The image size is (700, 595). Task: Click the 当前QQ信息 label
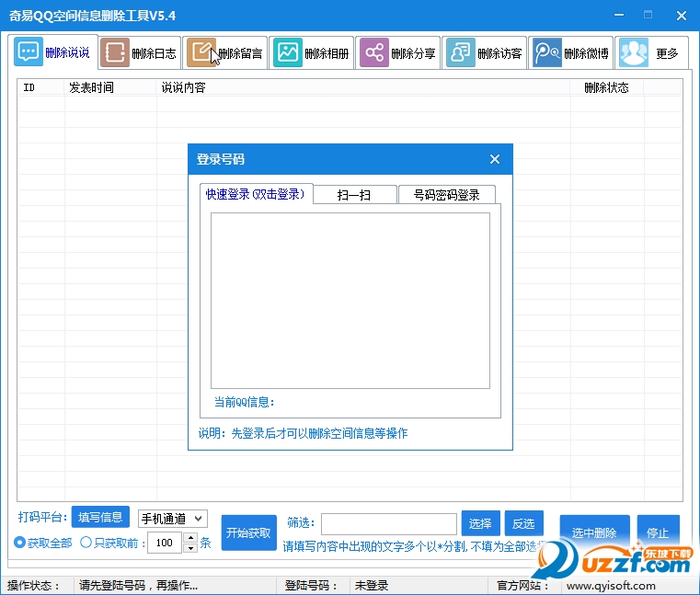point(244,402)
